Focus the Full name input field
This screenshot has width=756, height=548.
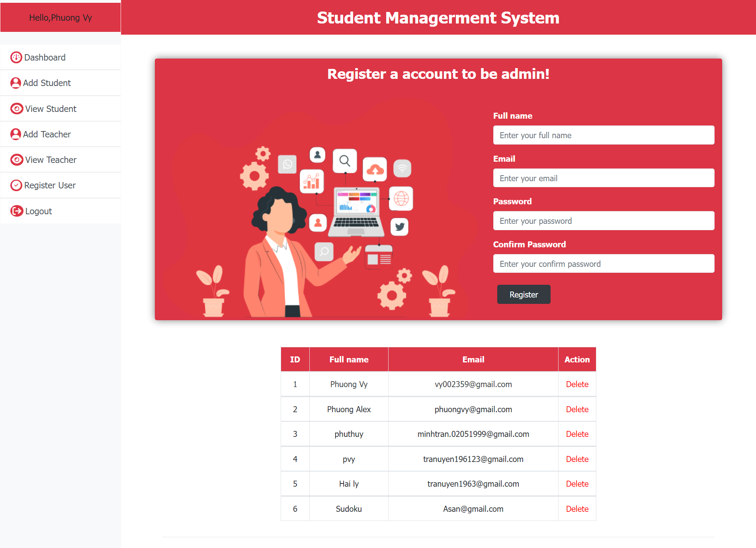click(x=604, y=135)
